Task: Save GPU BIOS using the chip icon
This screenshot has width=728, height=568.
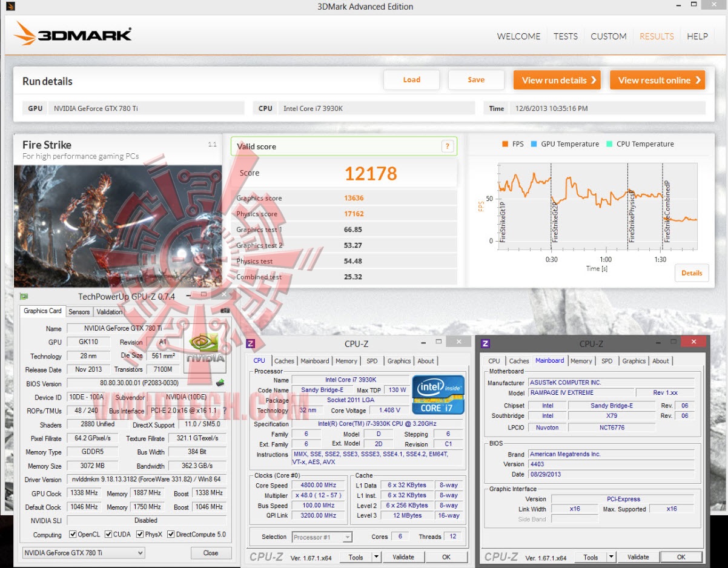Action: (220, 383)
